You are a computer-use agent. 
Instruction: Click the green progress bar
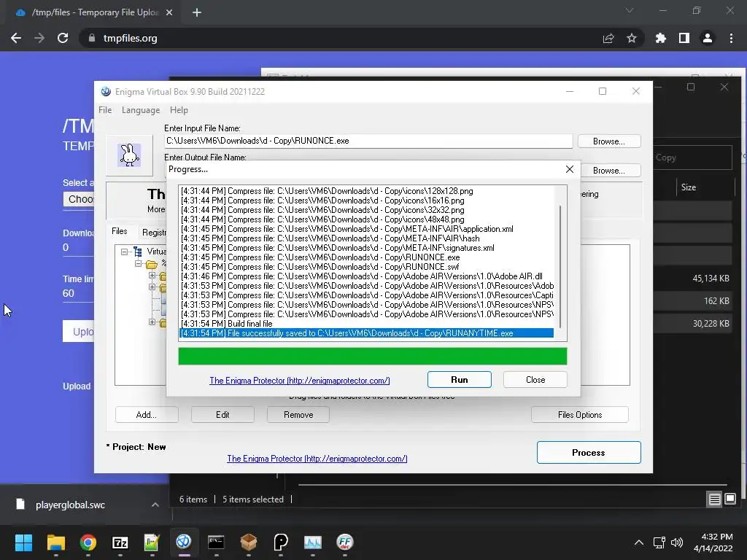point(373,356)
